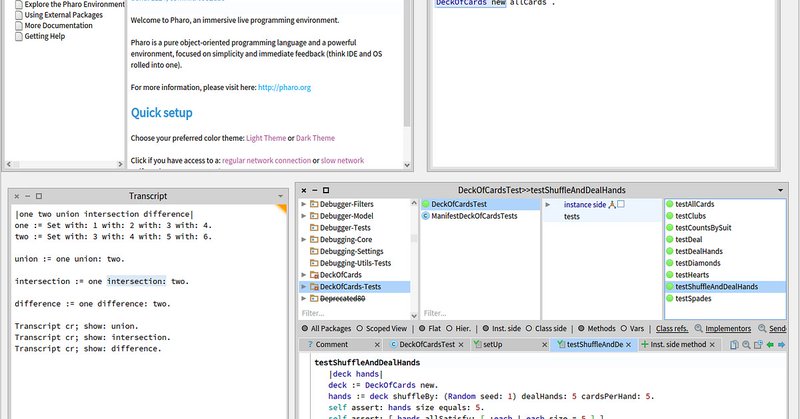This screenshot has height=419, width=800.
Task: Click green test icon beside testSpades
Action: 670,299
